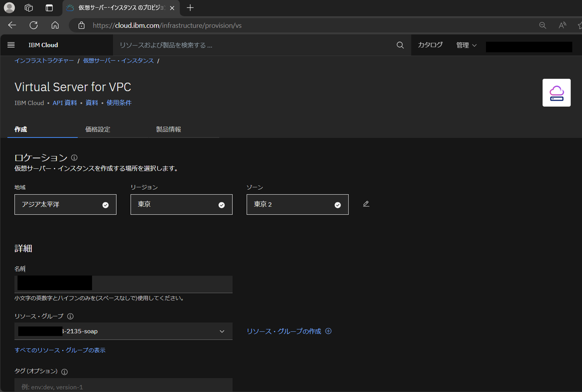Select the アジア太平洋 geography tile
Image resolution: width=582 pixels, height=392 pixels.
65,204
